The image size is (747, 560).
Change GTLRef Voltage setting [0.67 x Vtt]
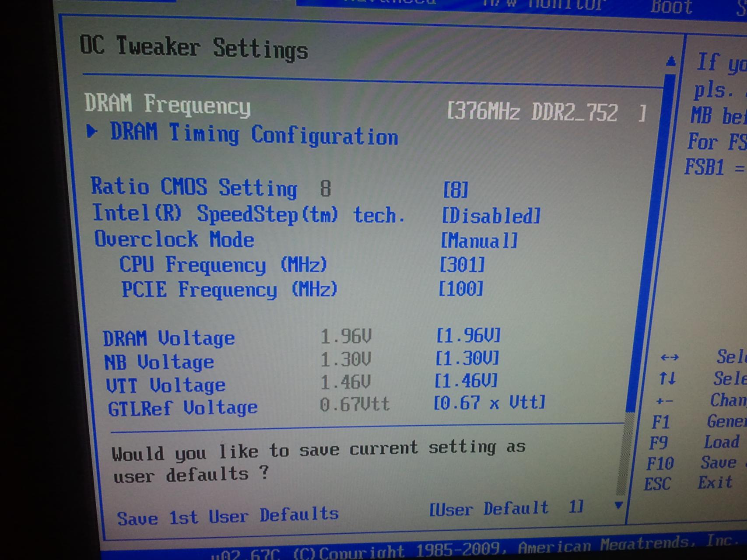tap(489, 402)
